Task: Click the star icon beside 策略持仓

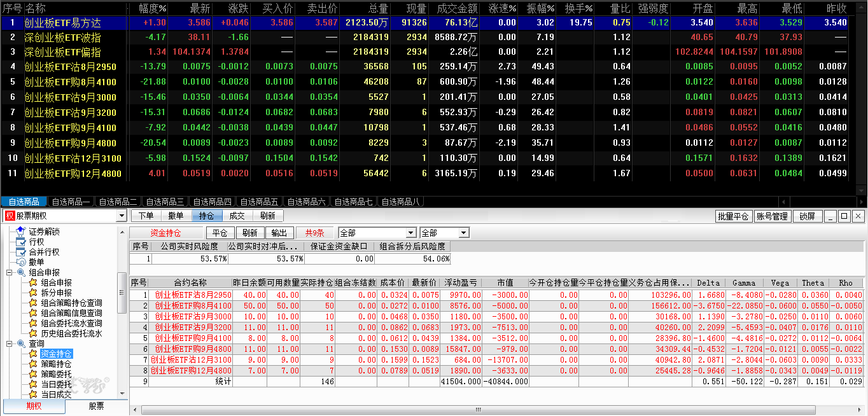Action: coord(33,364)
